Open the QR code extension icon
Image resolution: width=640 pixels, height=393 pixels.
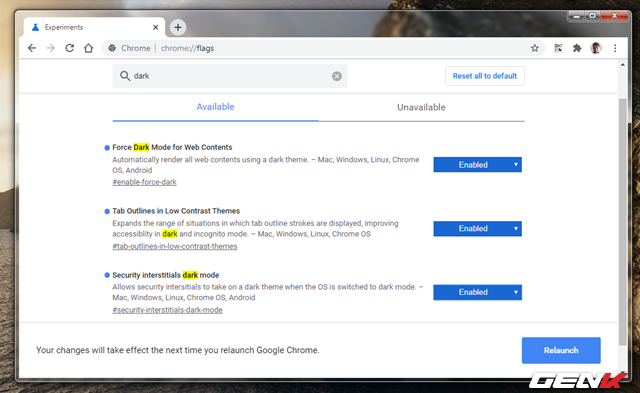[558, 48]
